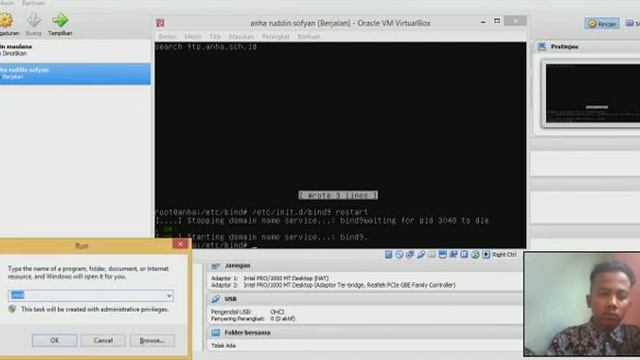The height and width of the screenshot is (360, 640).
Task: Open Pengaturan gear icon in VirtualBox Manager
Action: coord(6,20)
